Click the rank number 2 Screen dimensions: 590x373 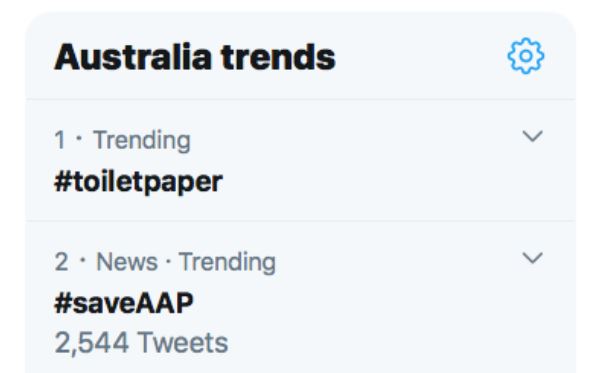click(x=61, y=262)
